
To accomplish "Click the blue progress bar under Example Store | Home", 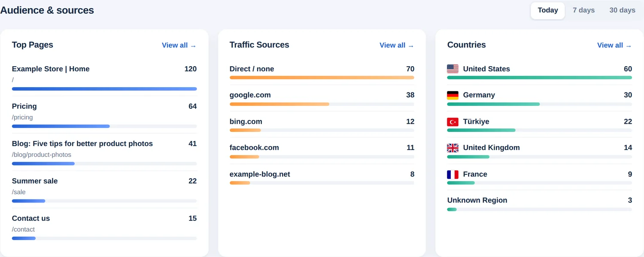I will click(x=104, y=89).
